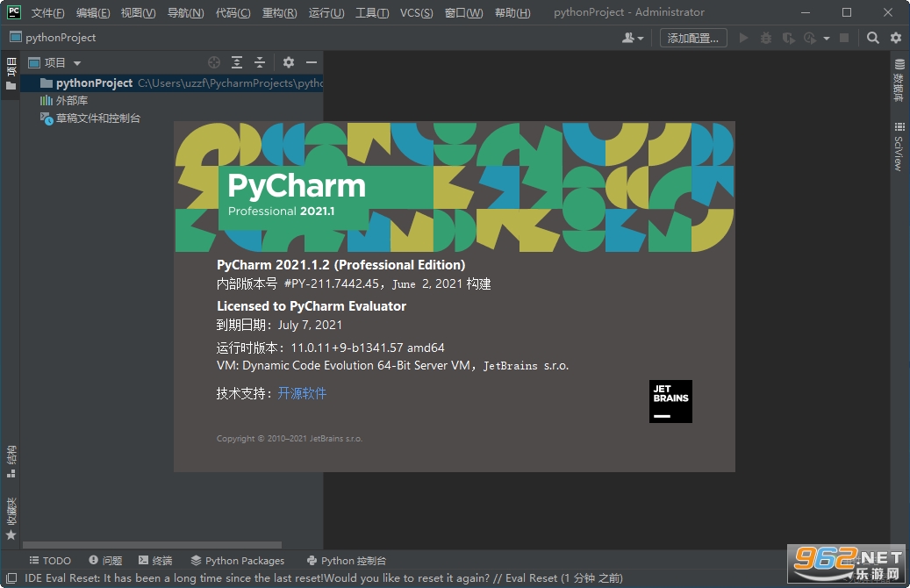Open the 数据库 tool window on right

tap(899, 80)
